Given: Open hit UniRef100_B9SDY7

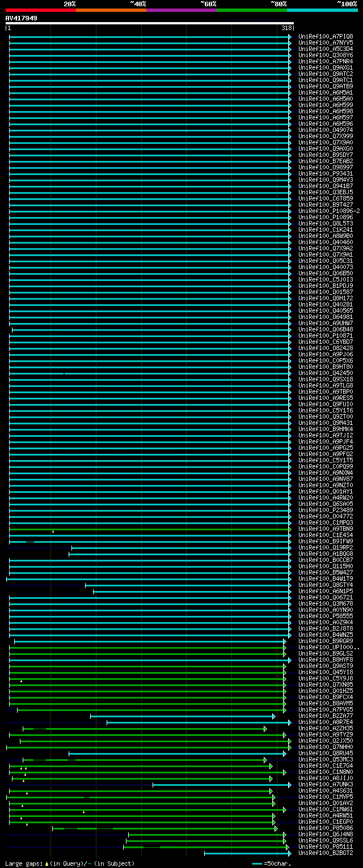Looking at the screenshot, I should point(326,155).
